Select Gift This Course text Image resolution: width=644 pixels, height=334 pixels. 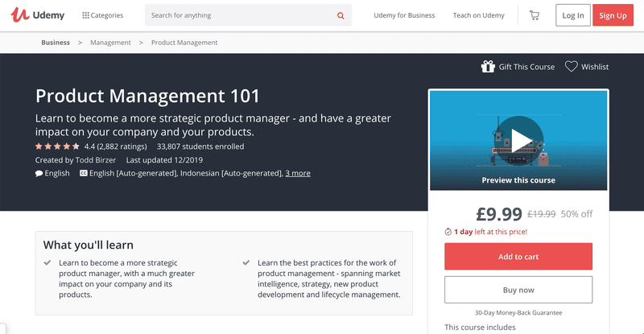pos(526,67)
